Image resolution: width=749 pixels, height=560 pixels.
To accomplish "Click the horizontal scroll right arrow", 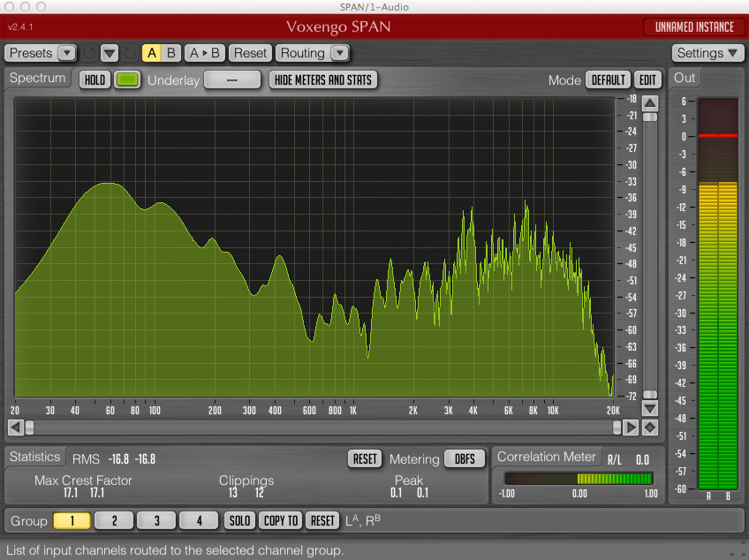I will 631,428.
